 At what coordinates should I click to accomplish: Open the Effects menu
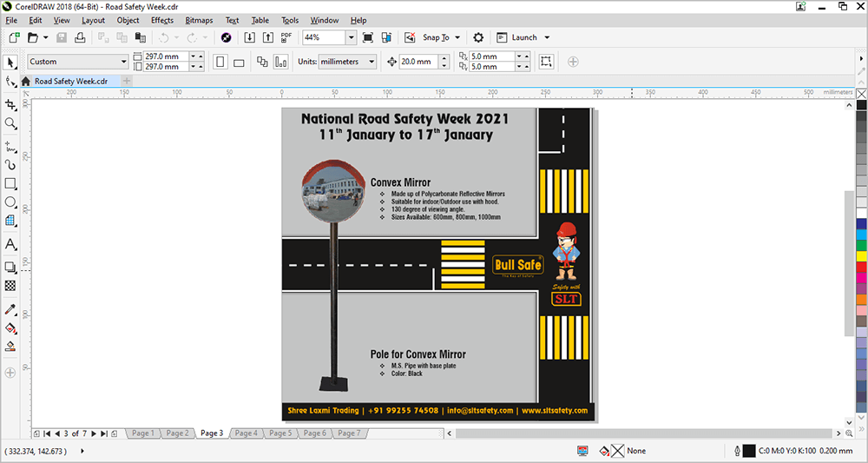click(162, 20)
